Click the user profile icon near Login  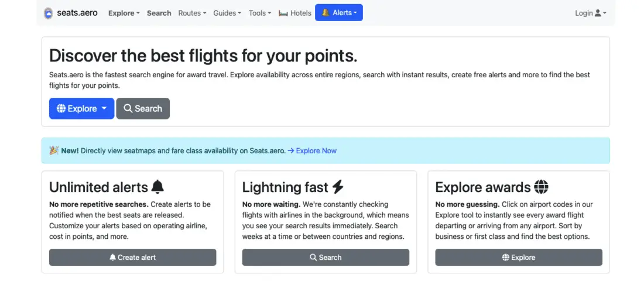coord(598,13)
